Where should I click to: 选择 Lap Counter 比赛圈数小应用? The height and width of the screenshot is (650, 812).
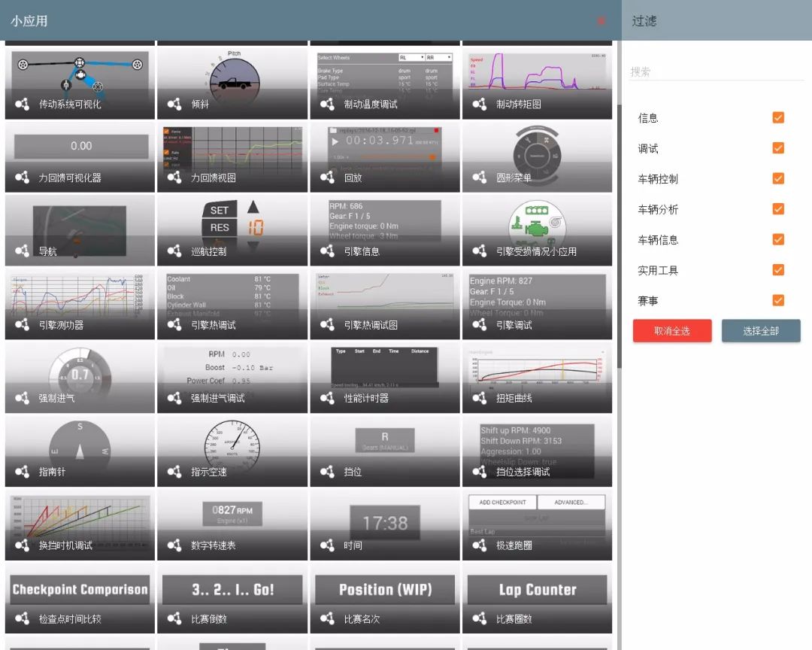tap(536, 598)
